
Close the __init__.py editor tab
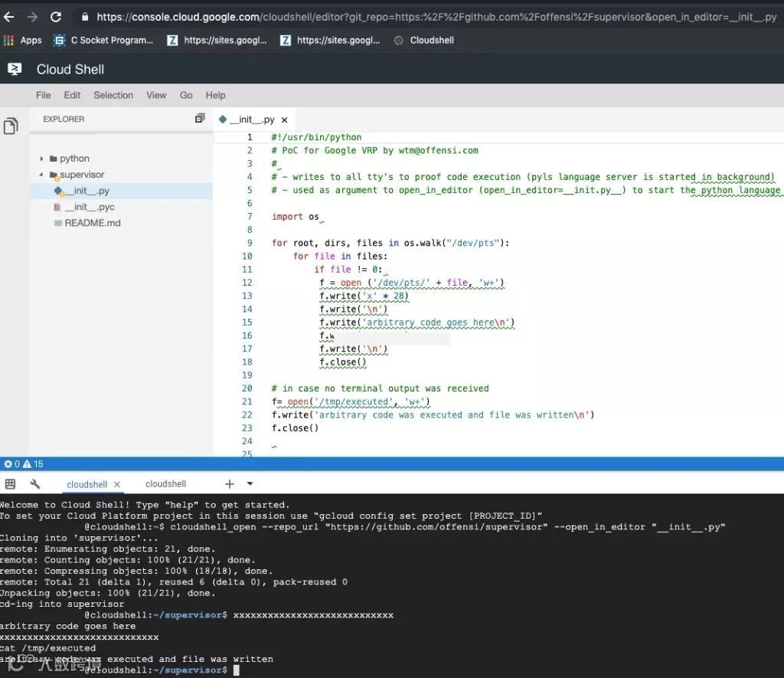coord(285,120)
